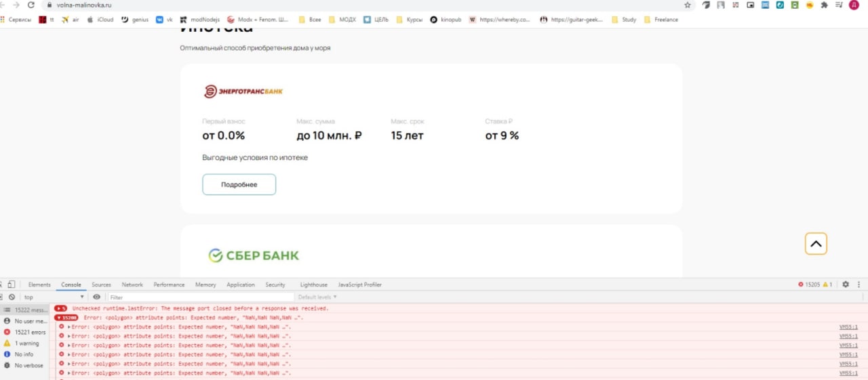Open the genius bookmark
Viewport: 868px width, 380px height.
coord(135,20)
